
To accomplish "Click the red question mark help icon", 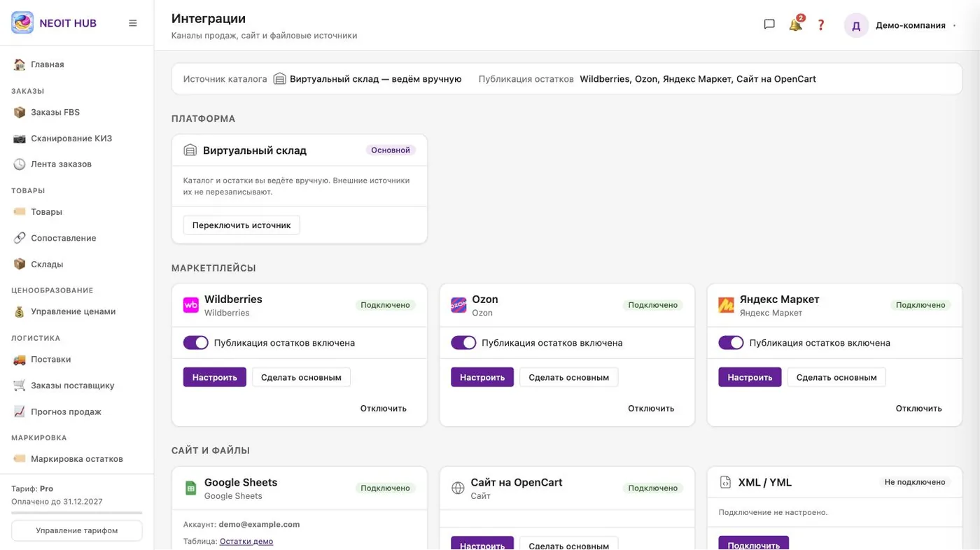I will [x=821, y=25].
